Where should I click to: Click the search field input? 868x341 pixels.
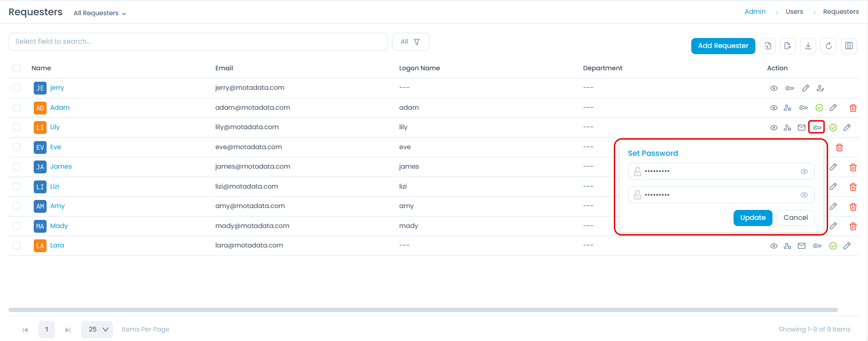[198, 42]
